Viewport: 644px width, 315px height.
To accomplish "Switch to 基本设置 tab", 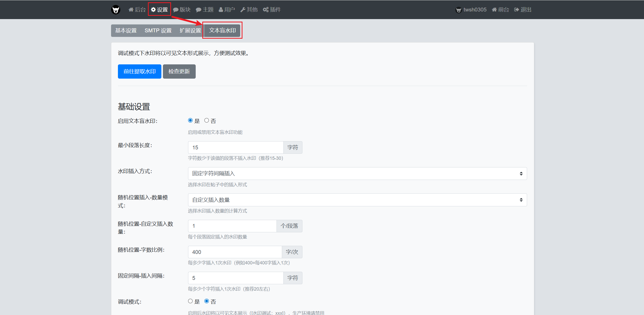I will 126,31.
